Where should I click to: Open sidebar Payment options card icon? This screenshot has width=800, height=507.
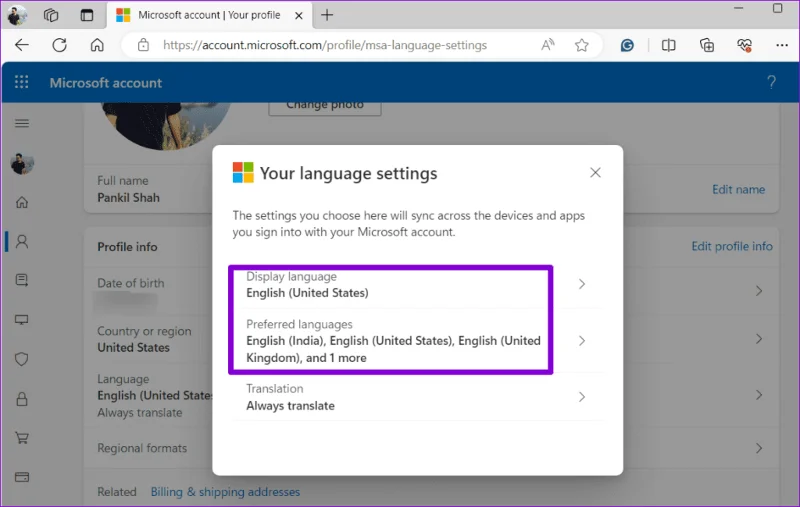pyautogui.click(x=22, y=477)
